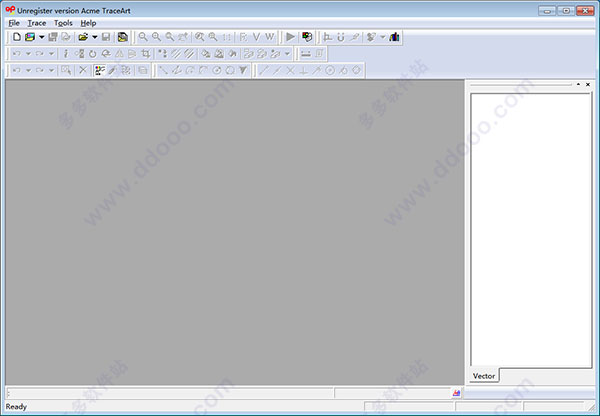
Task: Click the circle with center dot draw tool
Action: [217, 70]
